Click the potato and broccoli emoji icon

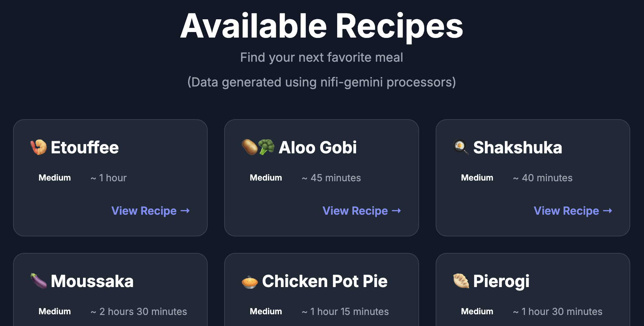coord(258,147)
